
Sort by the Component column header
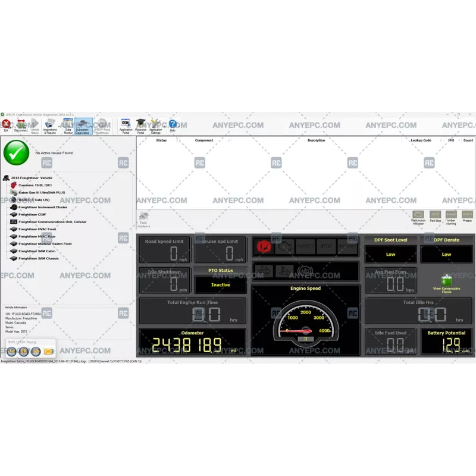click(x=204, y=140)
